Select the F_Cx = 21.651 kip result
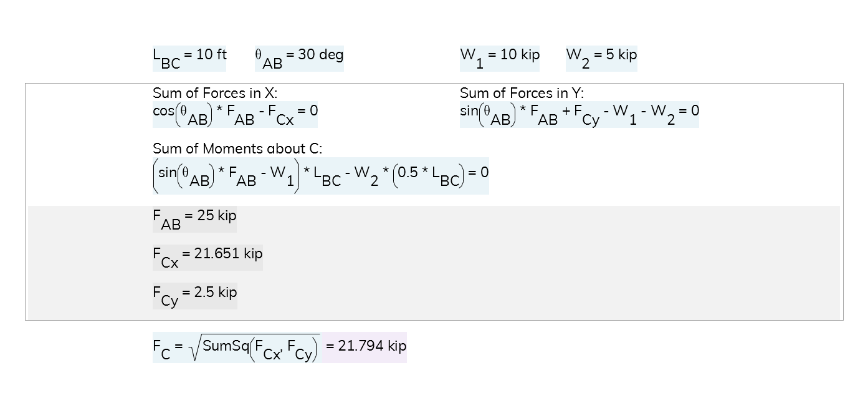Screen dimensions: 868x408 pyautogui.click(x=207, y=258)
